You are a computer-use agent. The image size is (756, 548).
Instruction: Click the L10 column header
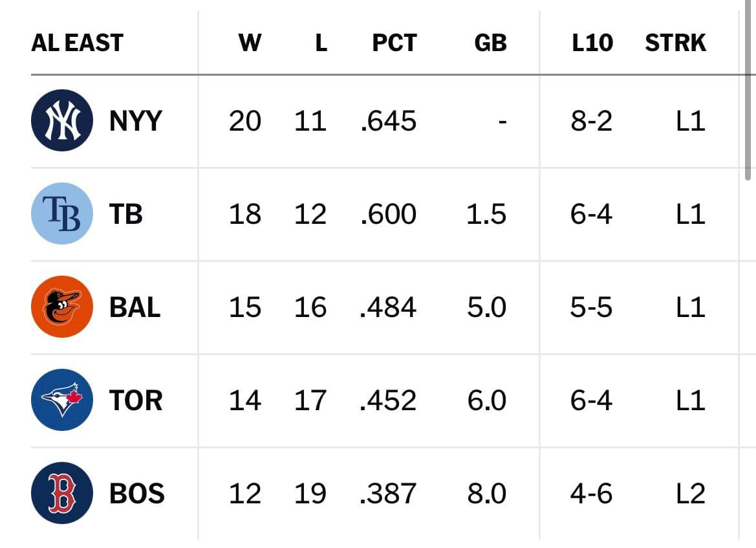pos(592,43)
